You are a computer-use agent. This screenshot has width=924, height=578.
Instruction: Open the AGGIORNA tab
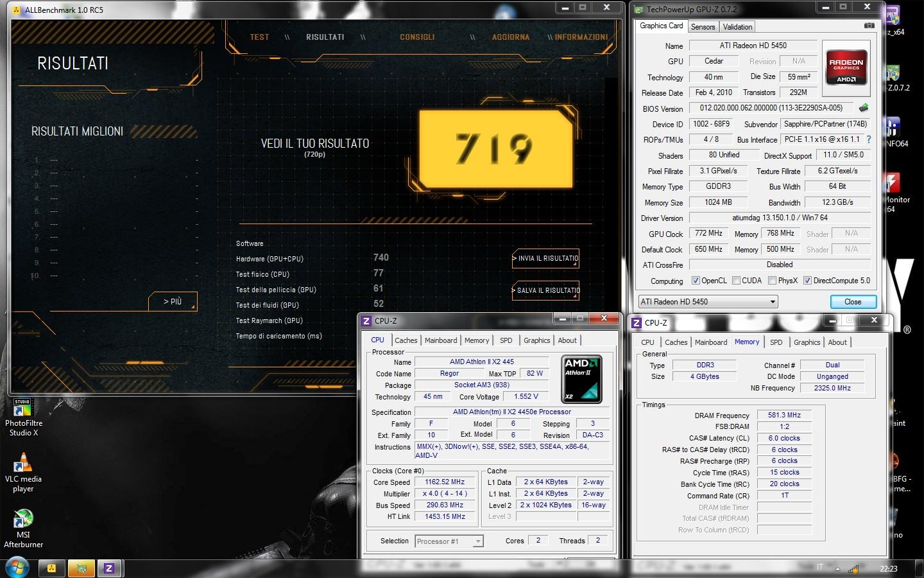coord(511,37)
